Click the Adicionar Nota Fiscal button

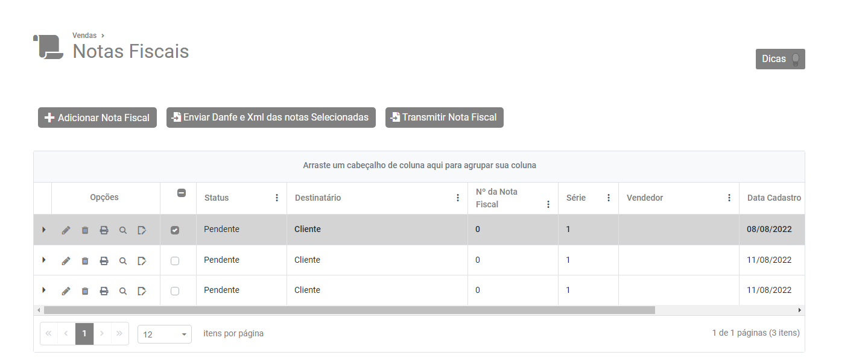98,118
